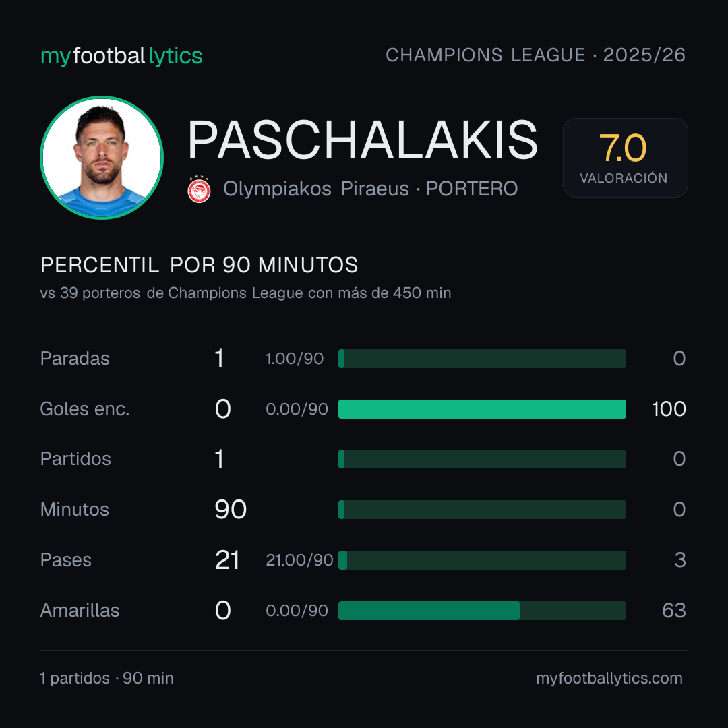Click the Goles enc. stat label
728x728 pixels.
85,409
